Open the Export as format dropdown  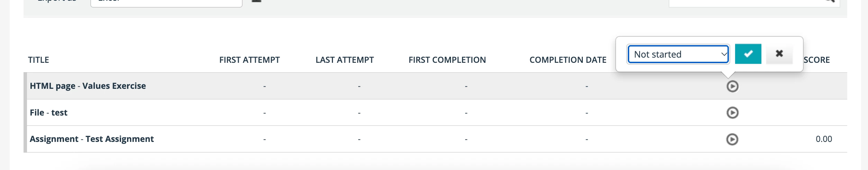(x=166, y=2)
